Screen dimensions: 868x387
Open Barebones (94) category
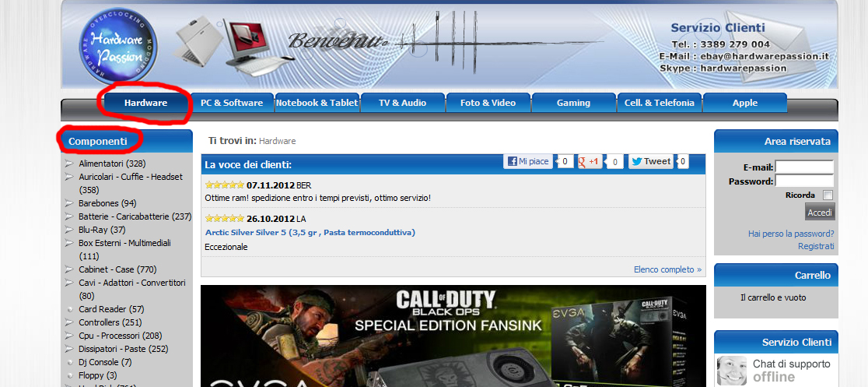pyautogui.click(x=107, y=203)
